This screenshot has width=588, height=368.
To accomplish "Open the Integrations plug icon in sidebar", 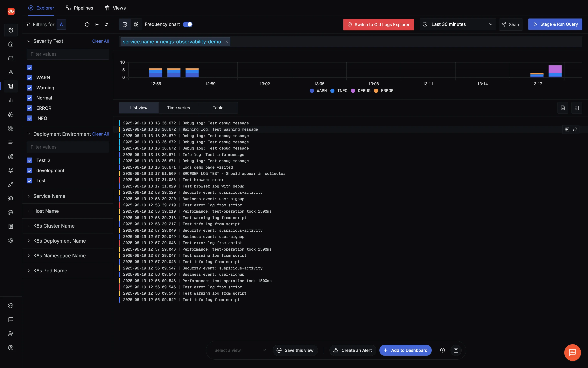I will [x=11, y=184].
